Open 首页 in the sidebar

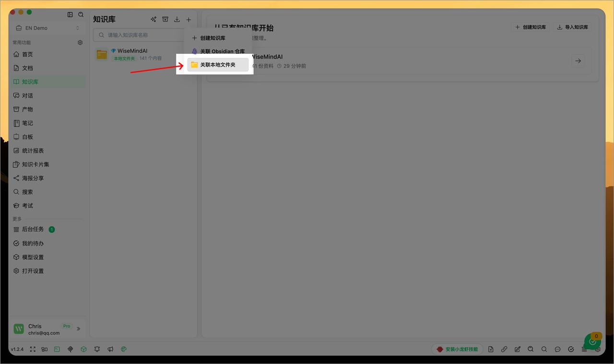48,54
